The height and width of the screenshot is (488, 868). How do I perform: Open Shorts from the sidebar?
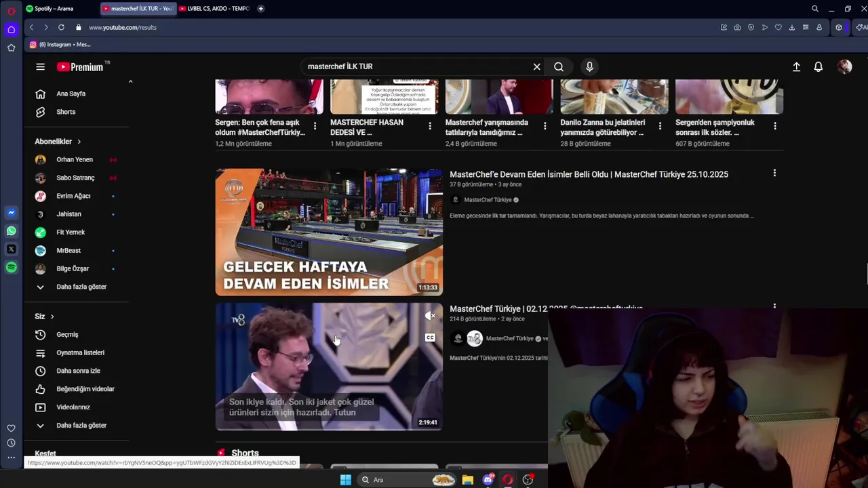(66, 112)
